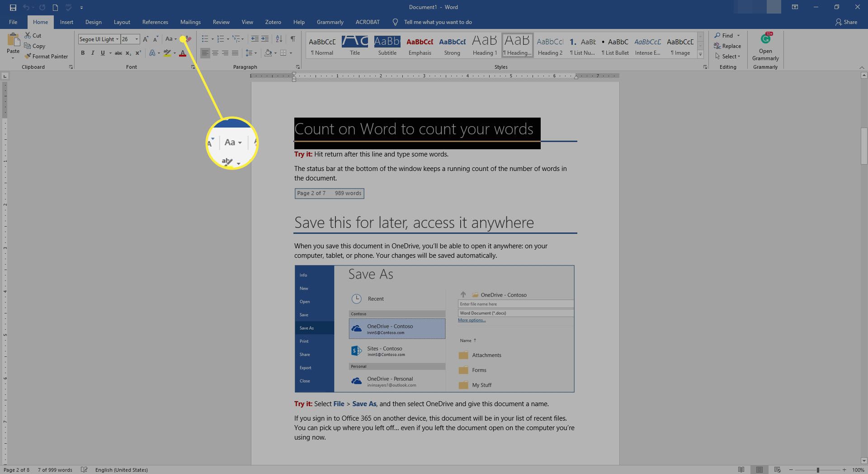Click the Sort A-Z icon

pyautogui.click(x=279, y=39)
